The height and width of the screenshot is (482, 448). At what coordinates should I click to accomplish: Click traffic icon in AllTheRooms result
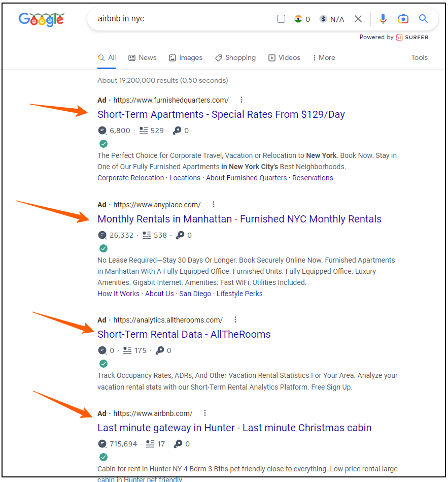(x=102, y=350)
